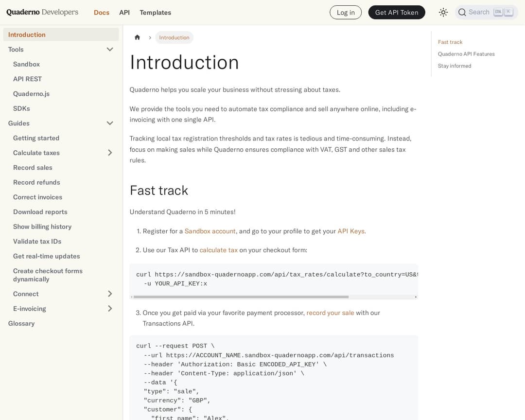
Task: Open Calculate taxes guide
Action: (x=36, y=153)
